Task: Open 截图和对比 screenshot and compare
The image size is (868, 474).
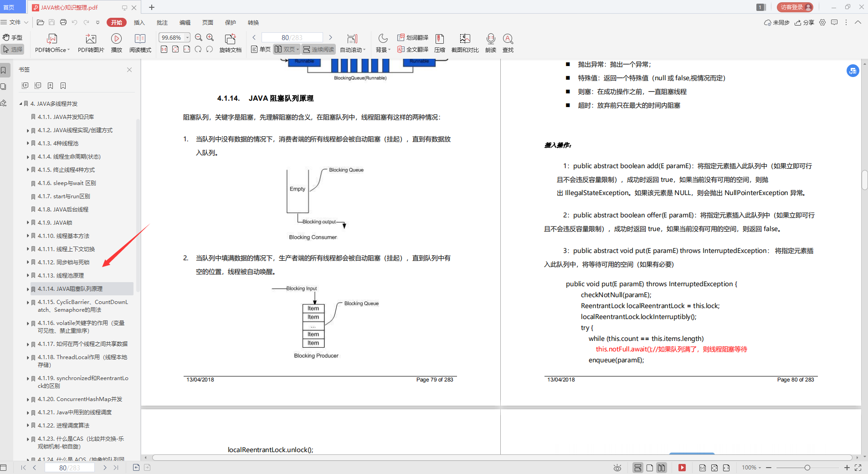Action: (x=465, y=43)
